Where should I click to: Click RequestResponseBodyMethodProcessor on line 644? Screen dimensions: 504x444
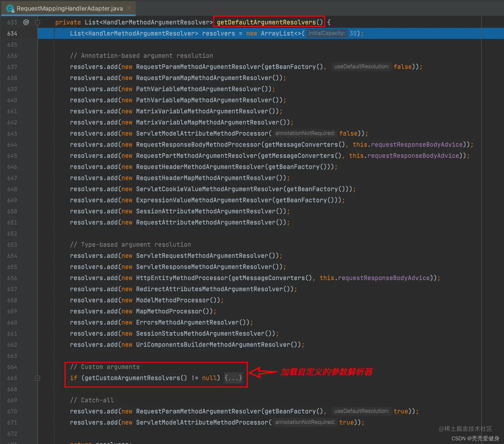pyautogui.click(x=198, y=145)
